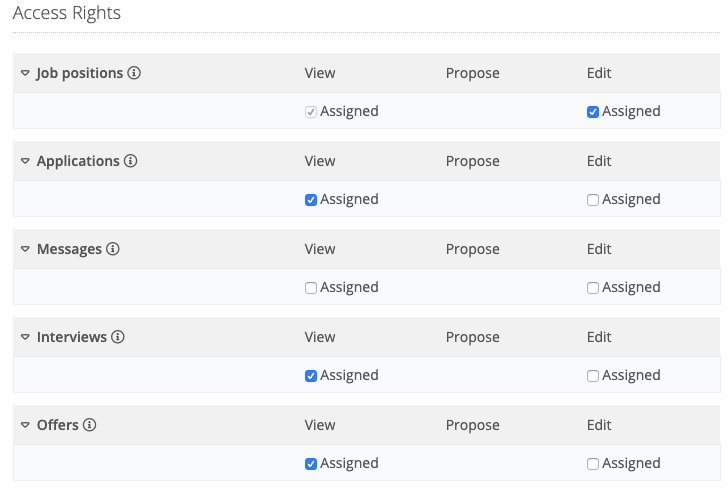This screenshot has height=489, width=728.
Task: Uncheck Job positions Edit Assigned checkbox
Action: point(593,112)
